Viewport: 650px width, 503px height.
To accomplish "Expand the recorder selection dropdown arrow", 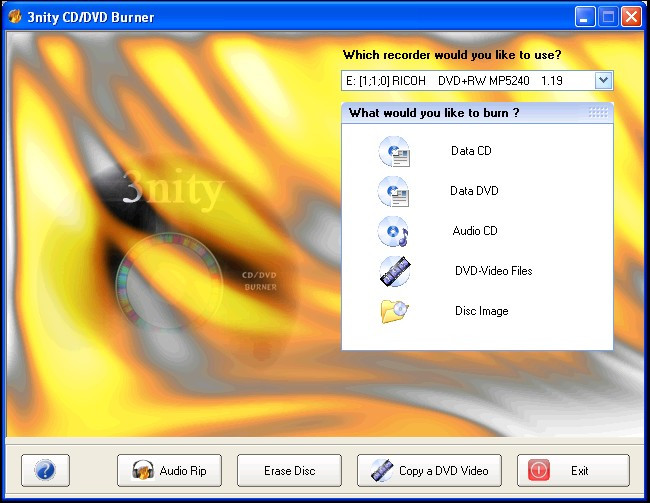I will [x=603, y=80].
